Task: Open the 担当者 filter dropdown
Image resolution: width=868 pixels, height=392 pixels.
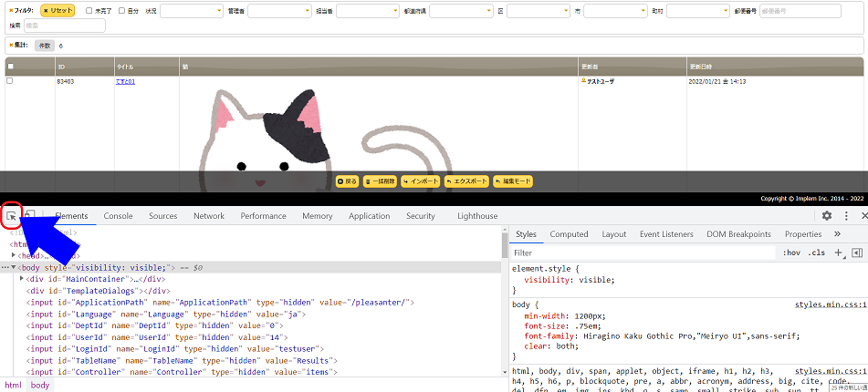Action: pyautogui.click(x=368, y=11)
